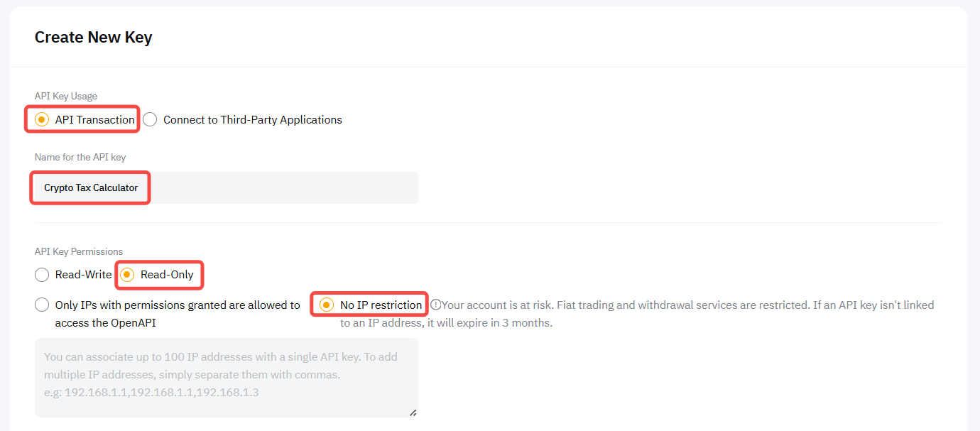Select the API Transaction radio button

(x=42, y=120)
